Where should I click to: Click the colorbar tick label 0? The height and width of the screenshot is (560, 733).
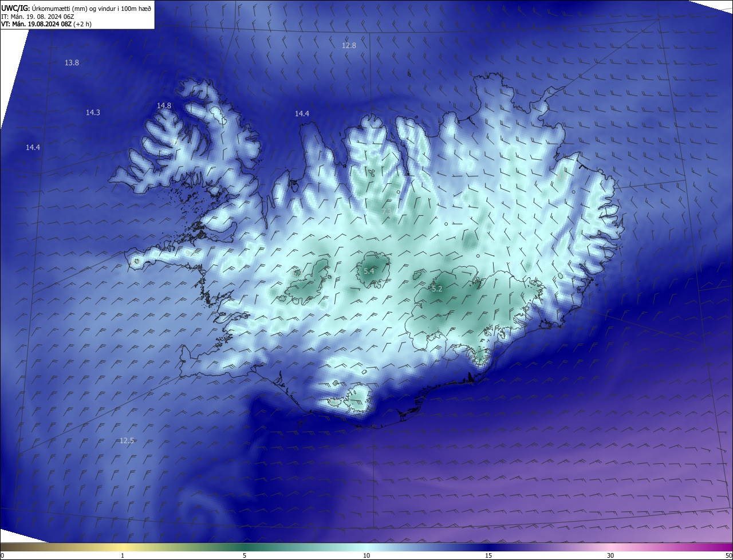pyautogui.click(x=2, y=555)
